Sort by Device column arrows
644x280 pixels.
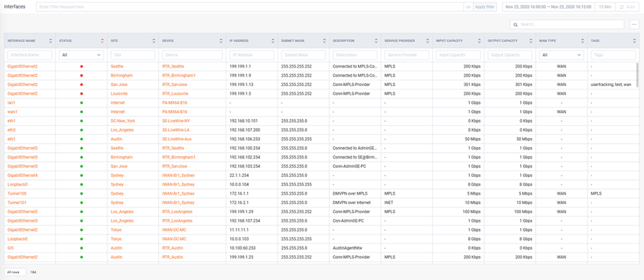coord(222,41)
